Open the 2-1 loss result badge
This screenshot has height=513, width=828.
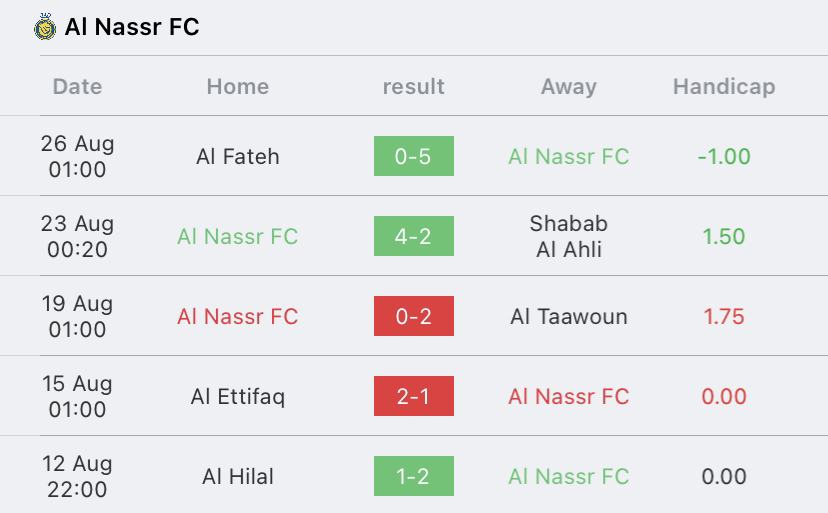(x=413, y=396)
